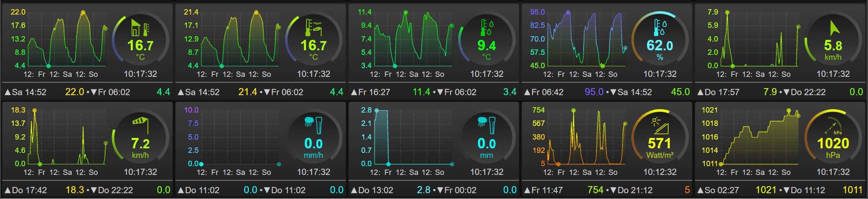Screen dimensions: 868x199
Task: Click the 0.0 mm total rain reading
Action: 487,143
